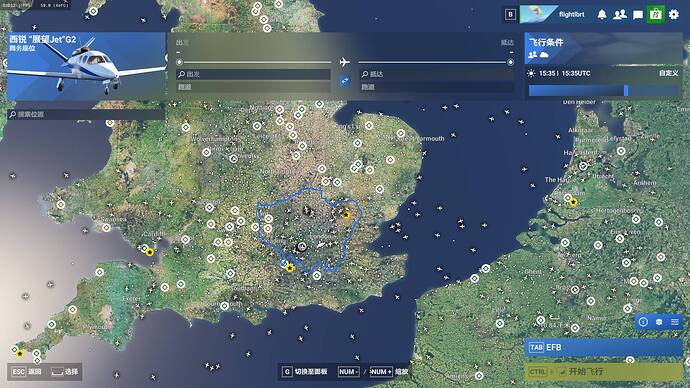Open the 自定义 time preset dropdown
Viewport: 690px width, 388px height.
coord(668,73)
